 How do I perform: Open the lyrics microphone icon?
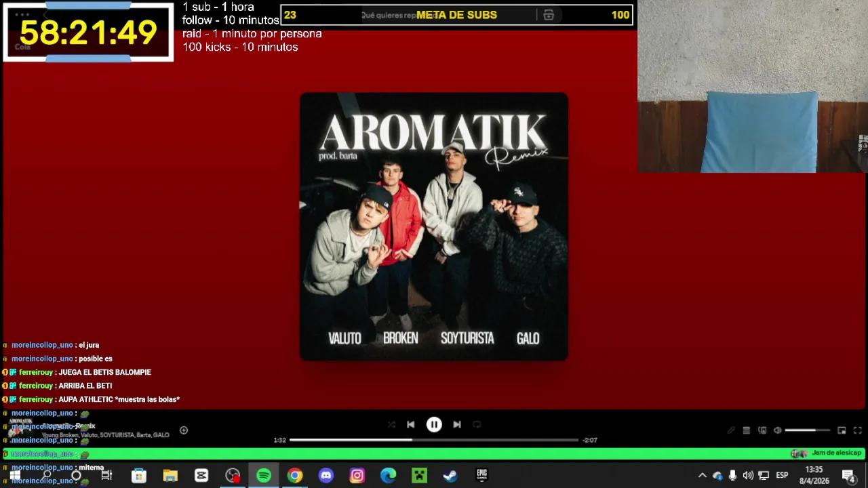click(731, 430)
